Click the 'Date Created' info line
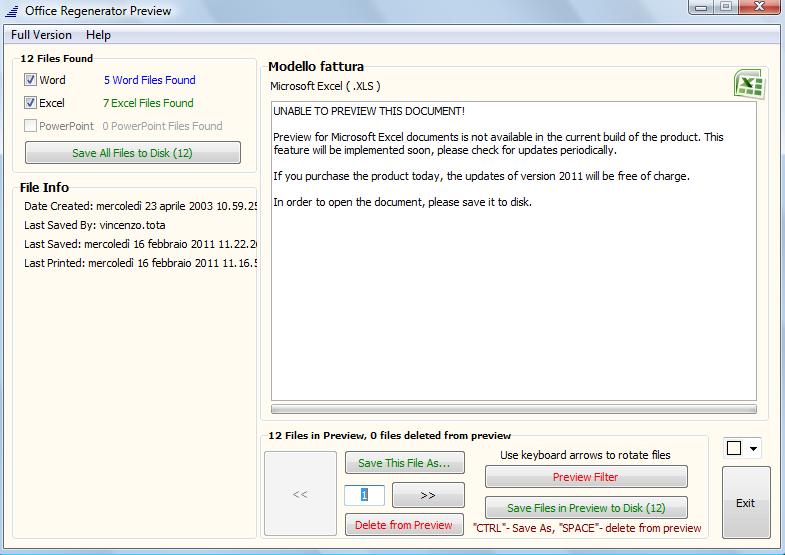 [x=140, y=206]
